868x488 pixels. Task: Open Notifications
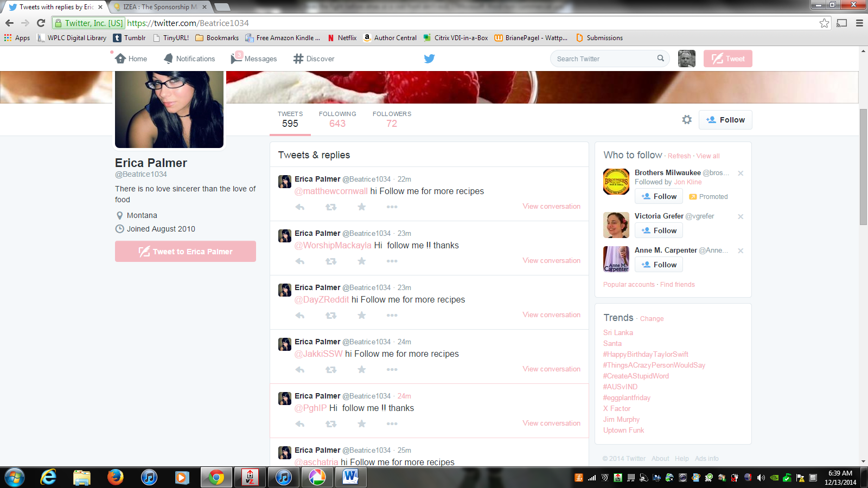(189, 59)
